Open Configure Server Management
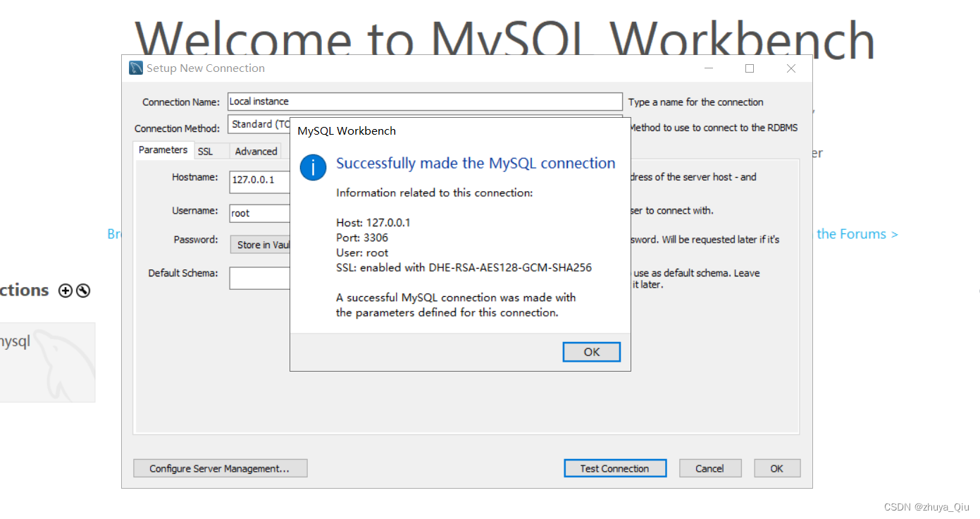The height and width of the screenshot is (519, 980). click(220, 468)
